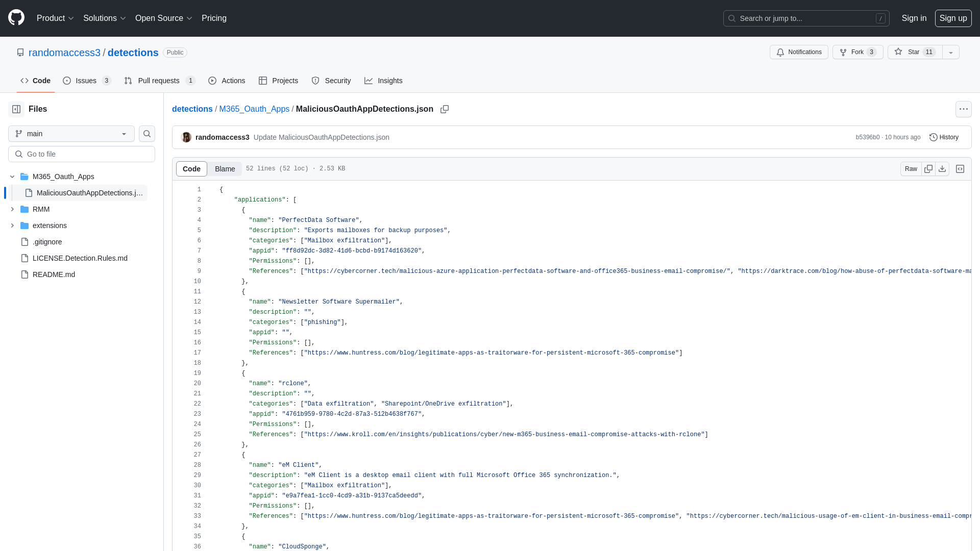Click the README.md file icon
This screenshot has height=551, width=980.
click(x=24, y=274)
